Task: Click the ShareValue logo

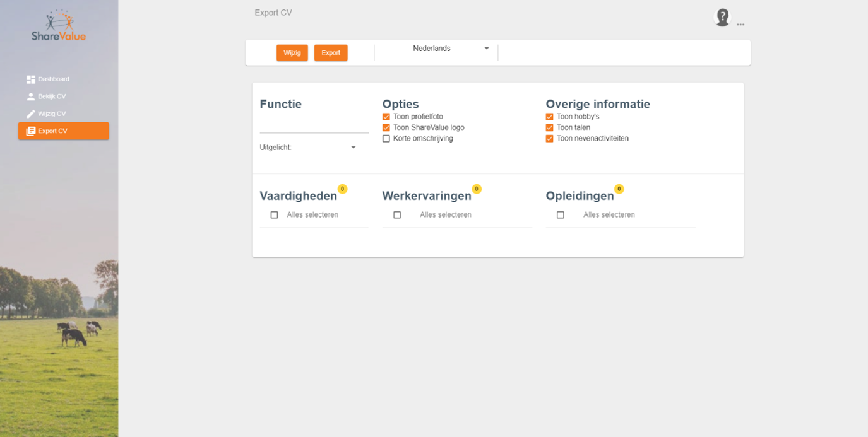Action: (59, 25)
